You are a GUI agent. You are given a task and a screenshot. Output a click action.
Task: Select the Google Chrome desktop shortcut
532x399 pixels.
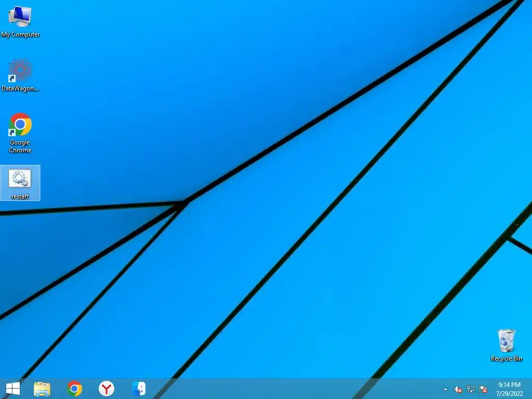click(20, 132)
